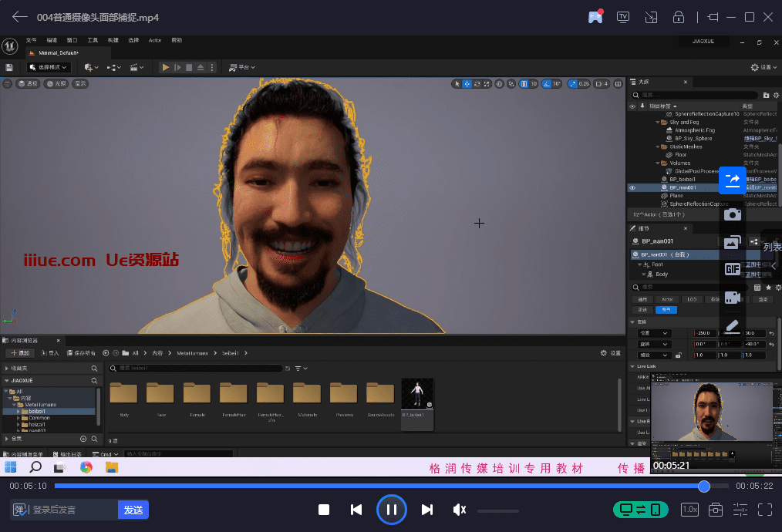Pause the video playback

391,510
